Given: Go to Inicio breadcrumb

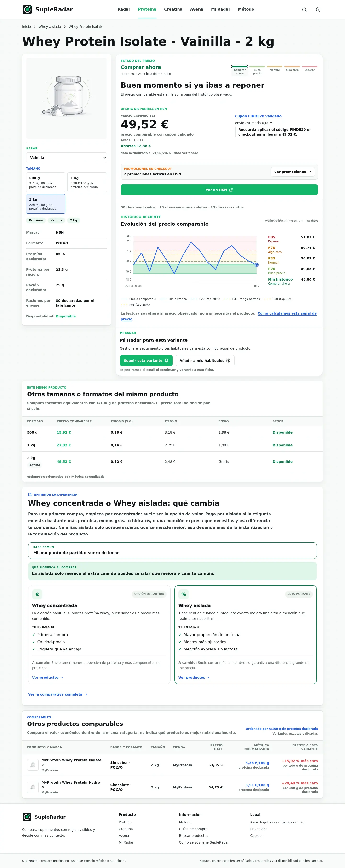Looking at the screenshot, I should coord(26,27).
